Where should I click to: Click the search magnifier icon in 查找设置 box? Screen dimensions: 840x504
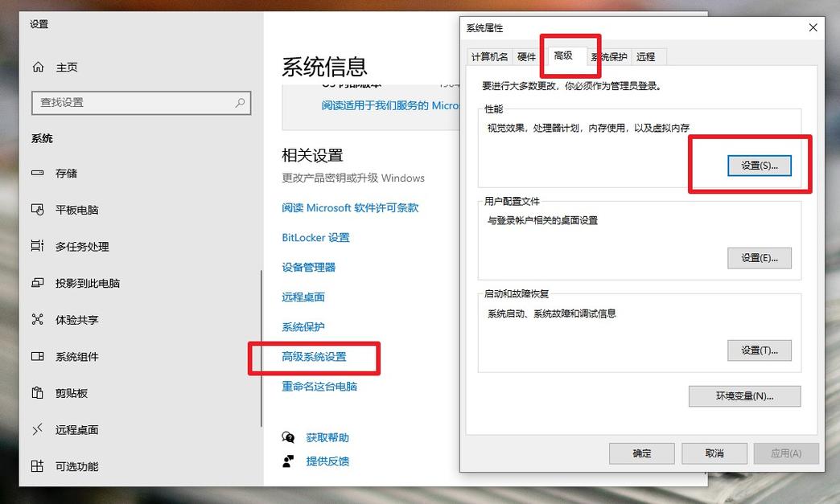click(240, 102)
